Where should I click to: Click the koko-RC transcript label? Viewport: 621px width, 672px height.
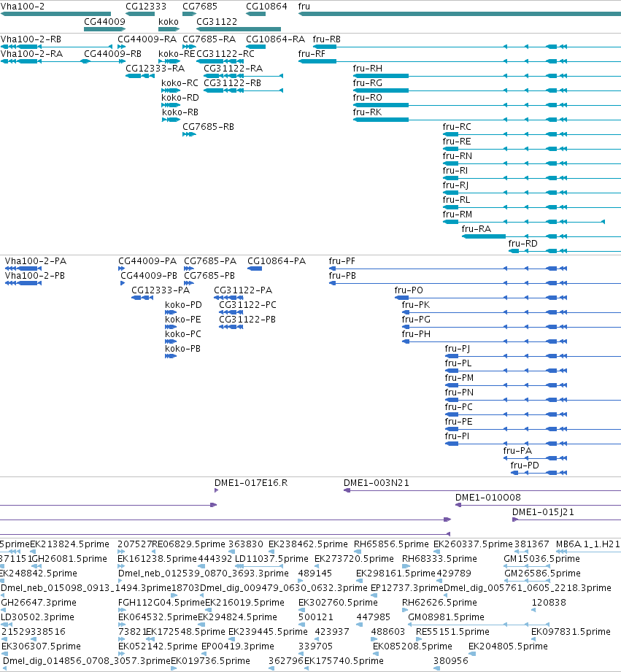click(x=180, y=82)
